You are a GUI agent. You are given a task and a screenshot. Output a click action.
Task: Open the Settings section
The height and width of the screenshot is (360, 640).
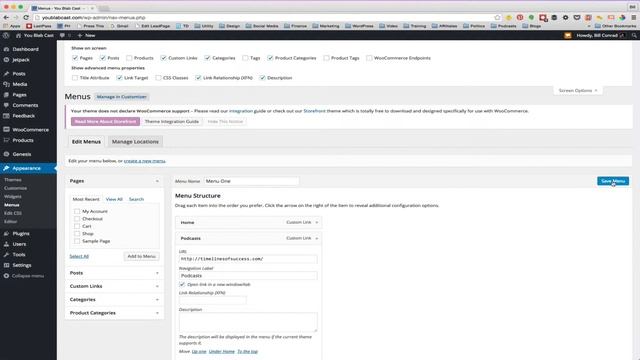(22, 265)
